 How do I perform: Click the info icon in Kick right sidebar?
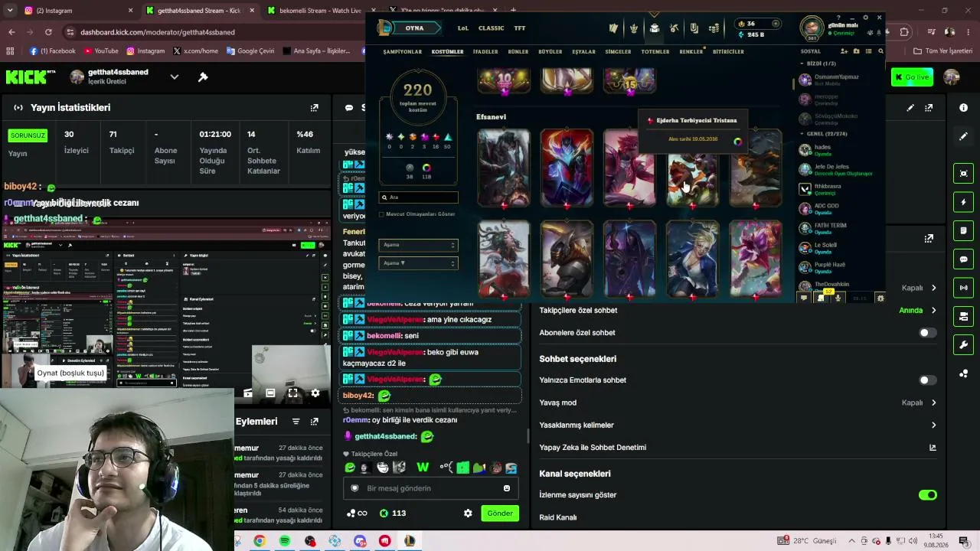point(964,108)
